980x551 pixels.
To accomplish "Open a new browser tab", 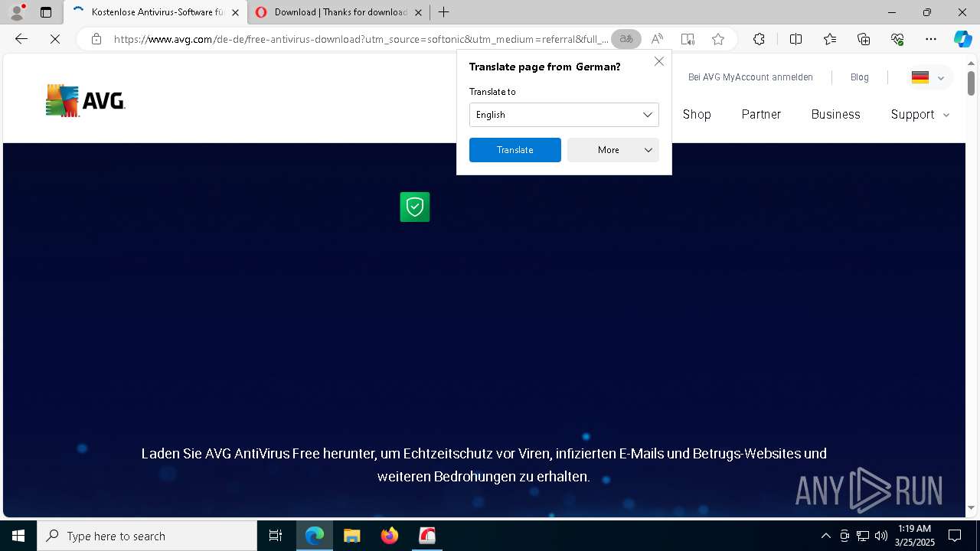I will (444, 12).
